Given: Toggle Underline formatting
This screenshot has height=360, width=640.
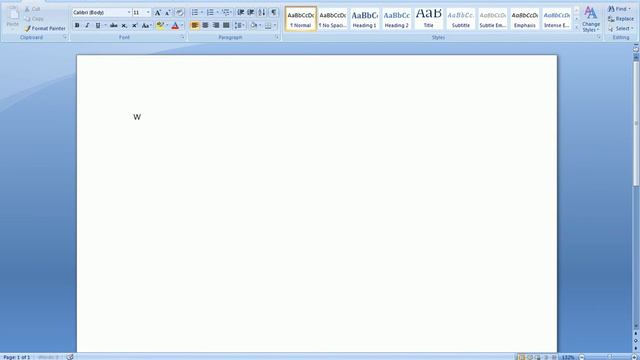Looking at the screenshot, I should tap(98, 25).
